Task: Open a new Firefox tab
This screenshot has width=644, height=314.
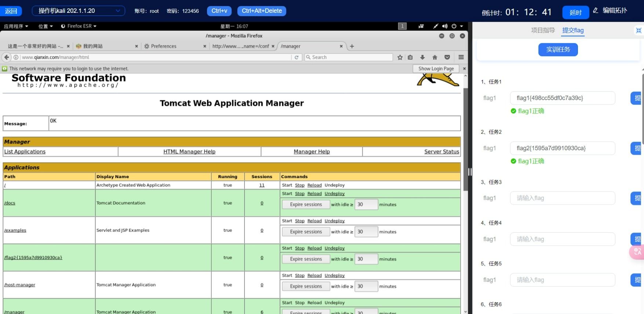Action: coord(352,46)
